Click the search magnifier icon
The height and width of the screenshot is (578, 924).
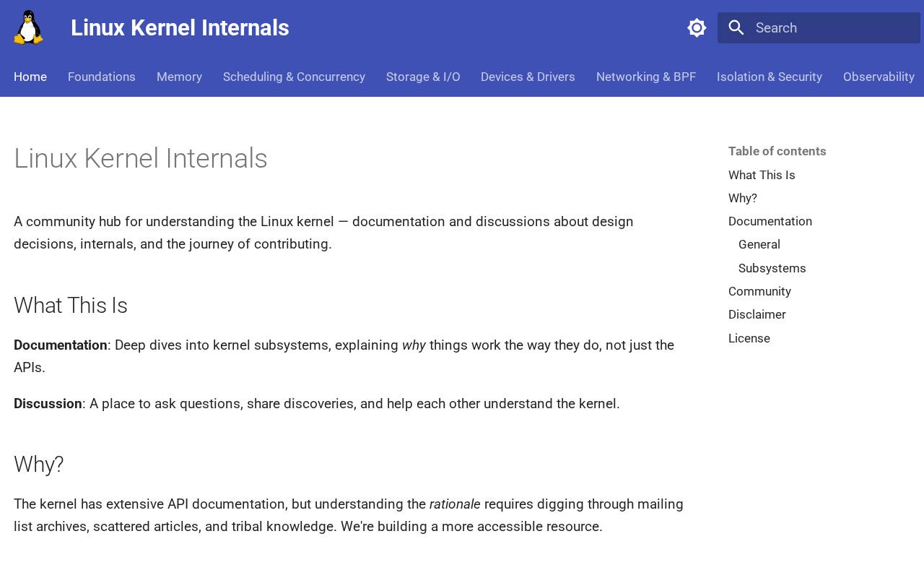pyautogui.click(x=736, y=27)
